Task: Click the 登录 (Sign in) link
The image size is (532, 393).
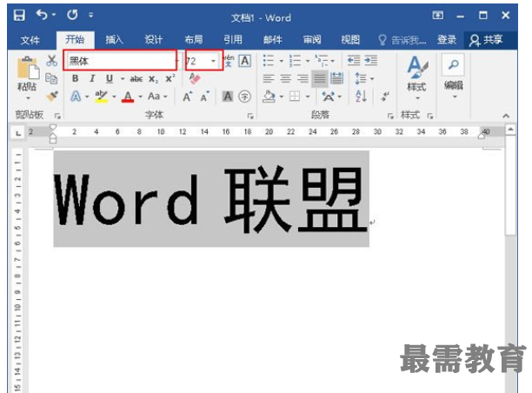Action: pos(447,40)
